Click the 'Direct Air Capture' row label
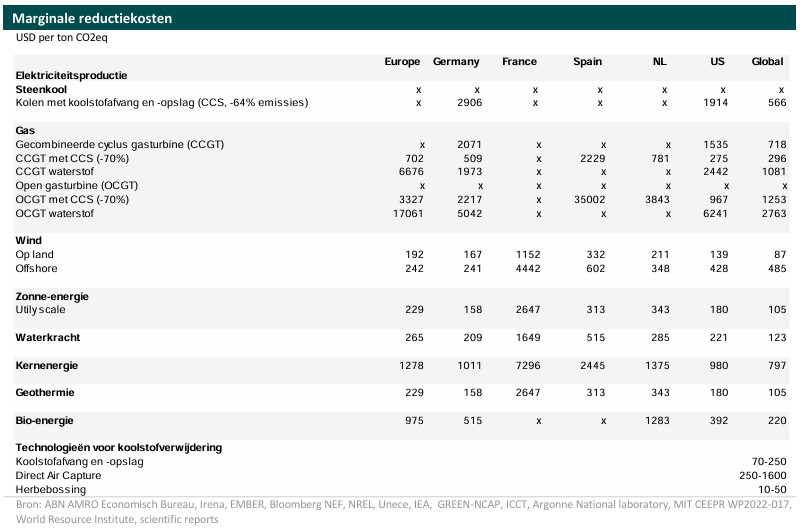 58,475
